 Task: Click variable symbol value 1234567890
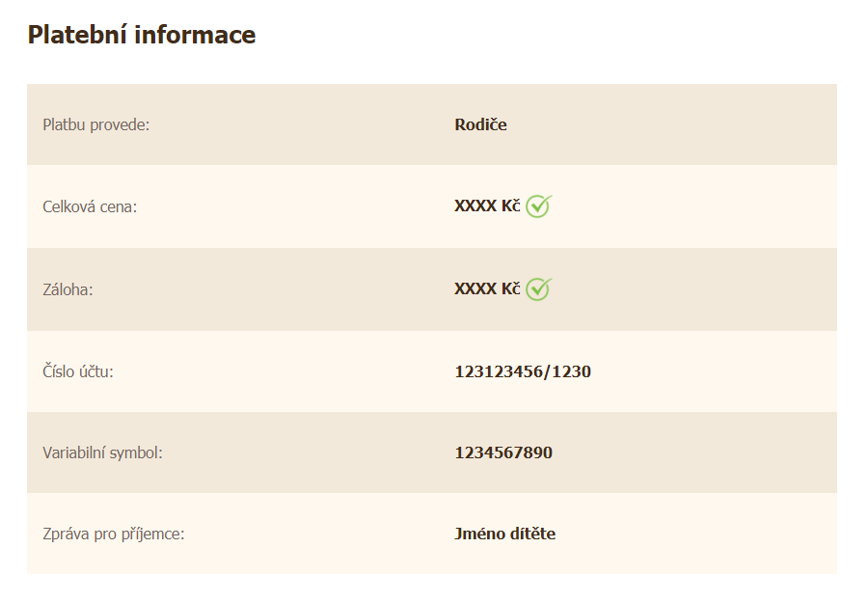point(503,452)
